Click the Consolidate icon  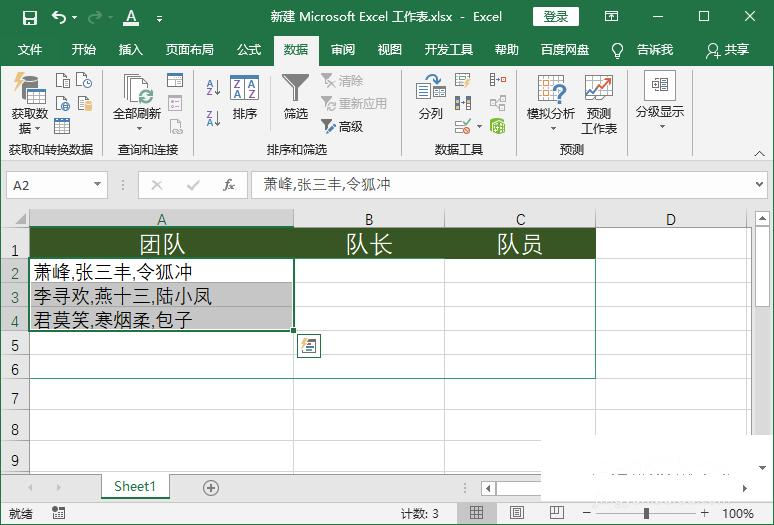pos(498,79)
